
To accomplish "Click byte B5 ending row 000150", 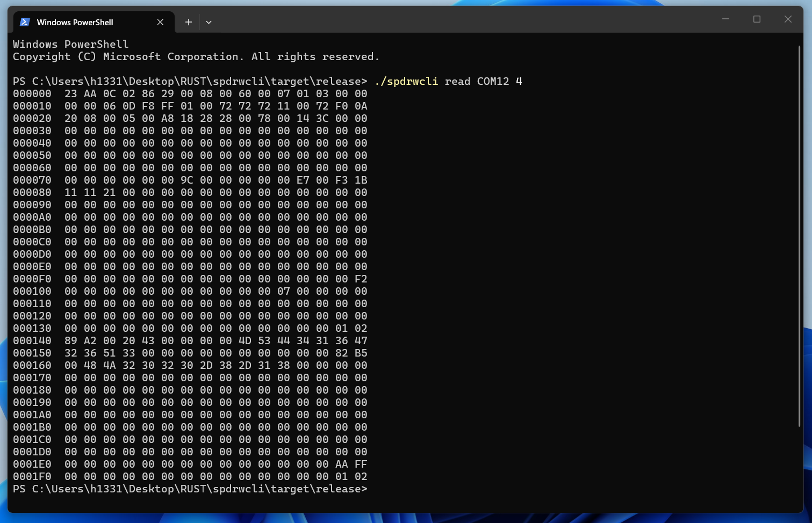I will 361,353.
